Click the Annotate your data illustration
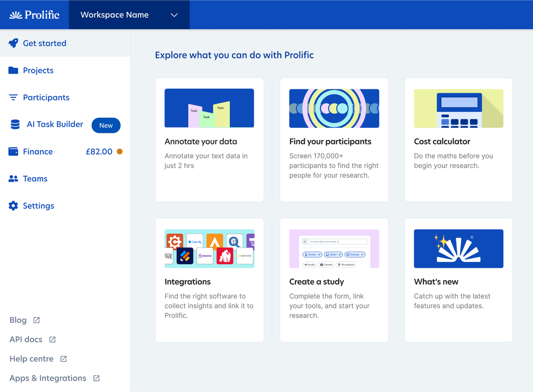 coord(209,107)
